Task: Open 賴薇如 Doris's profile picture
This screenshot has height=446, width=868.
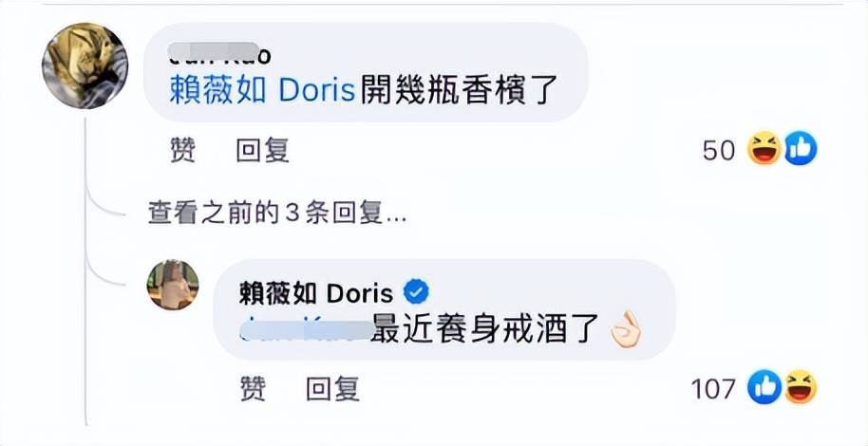Action: 173,285
